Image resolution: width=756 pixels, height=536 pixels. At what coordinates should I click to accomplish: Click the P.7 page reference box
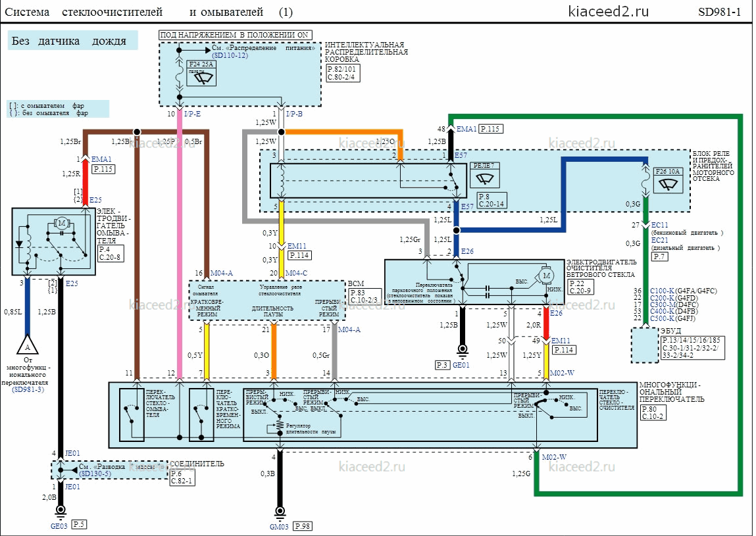pyautogui.click(x=659, y=257)
